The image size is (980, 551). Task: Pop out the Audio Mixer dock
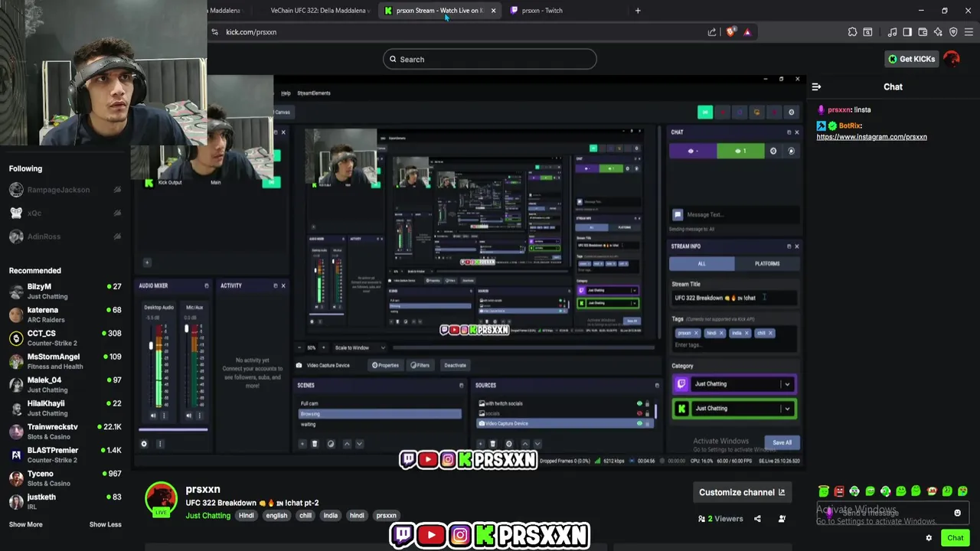[x=206, y=285]
